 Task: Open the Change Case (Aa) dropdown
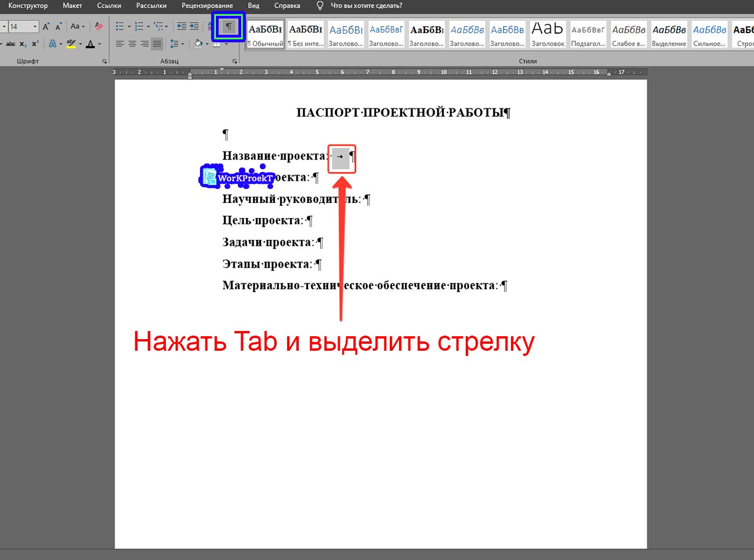point(77,26)
